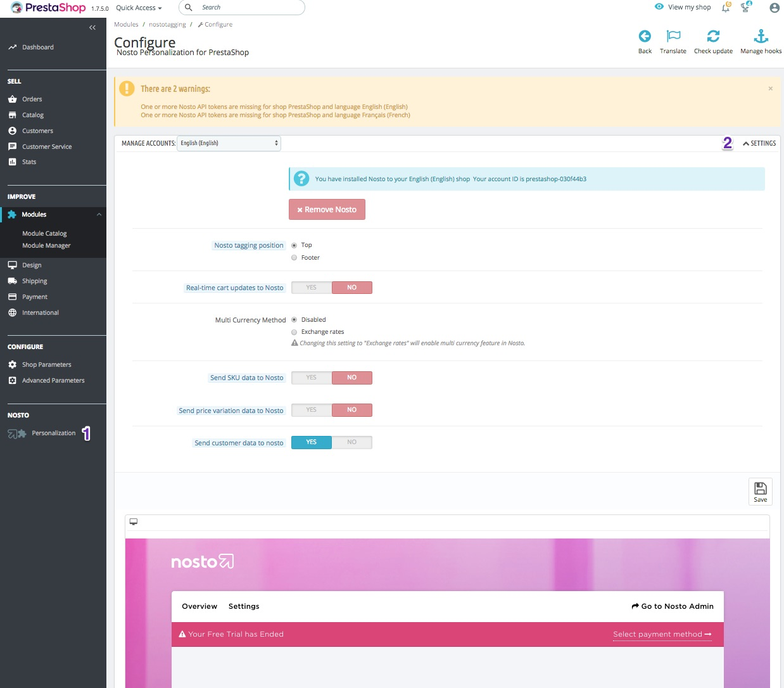Click the Nosto logo in pink banner

[x=203, y=561]
